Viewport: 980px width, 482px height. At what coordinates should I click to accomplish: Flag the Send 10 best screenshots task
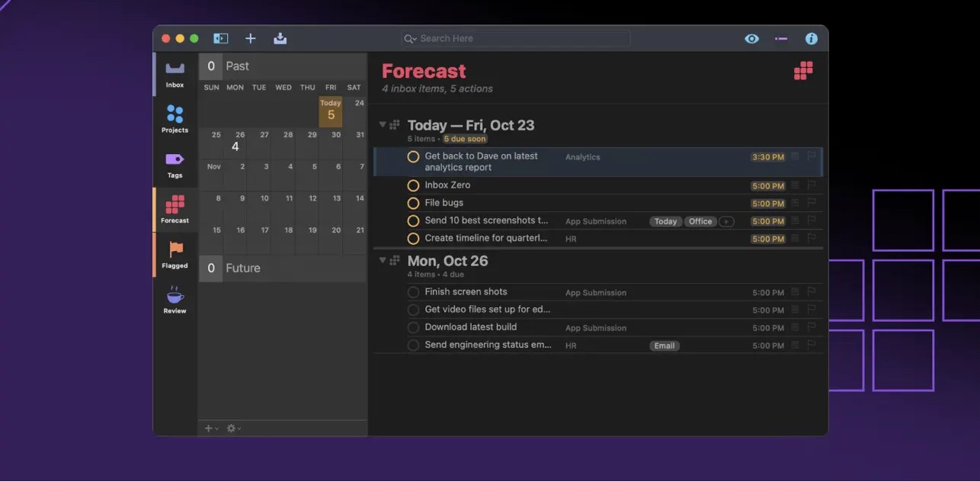pos(811,221)
